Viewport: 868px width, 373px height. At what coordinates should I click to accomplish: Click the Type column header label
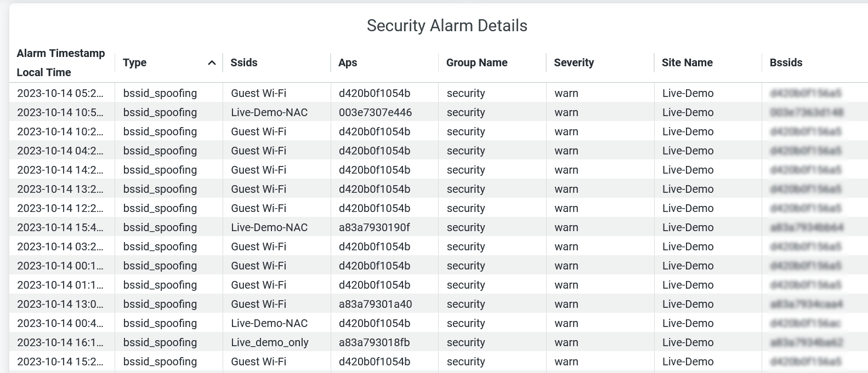coord(134,62)
